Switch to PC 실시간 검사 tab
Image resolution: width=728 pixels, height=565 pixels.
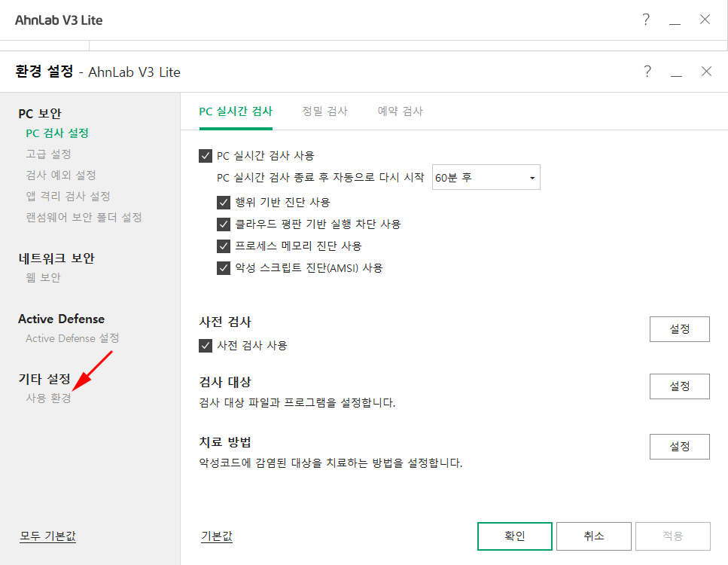[236, 111]
